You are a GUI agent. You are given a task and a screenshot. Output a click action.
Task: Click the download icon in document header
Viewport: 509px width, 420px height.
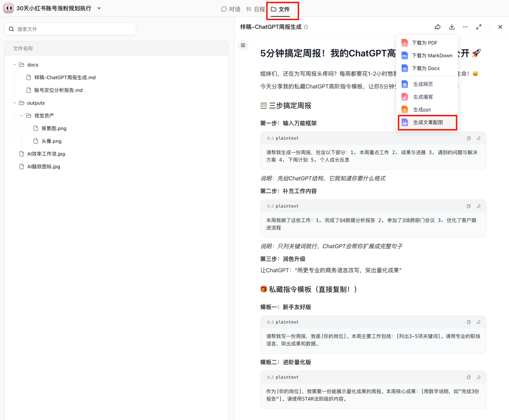(x=452, y=27)
